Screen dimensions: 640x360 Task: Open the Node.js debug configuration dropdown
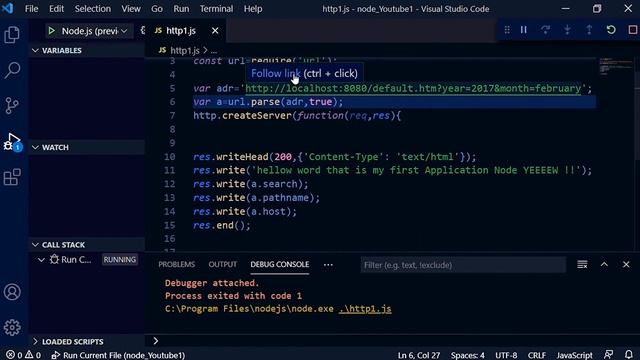94,31
